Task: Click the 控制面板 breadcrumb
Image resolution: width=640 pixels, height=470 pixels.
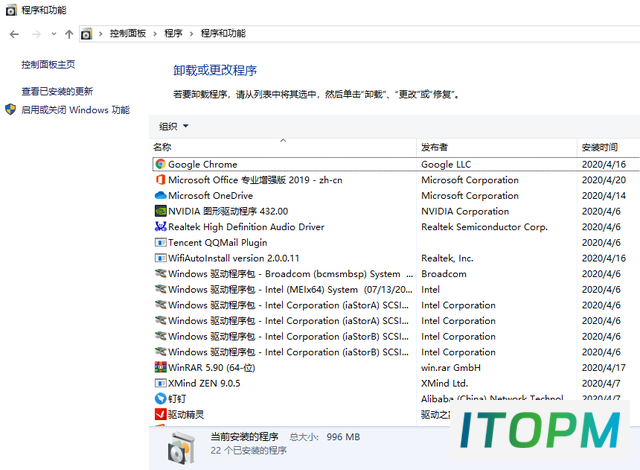Action: (128, 33)
